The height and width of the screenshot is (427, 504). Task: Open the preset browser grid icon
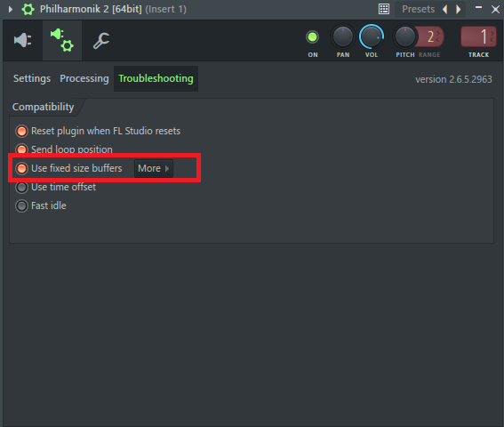point(384,9)
